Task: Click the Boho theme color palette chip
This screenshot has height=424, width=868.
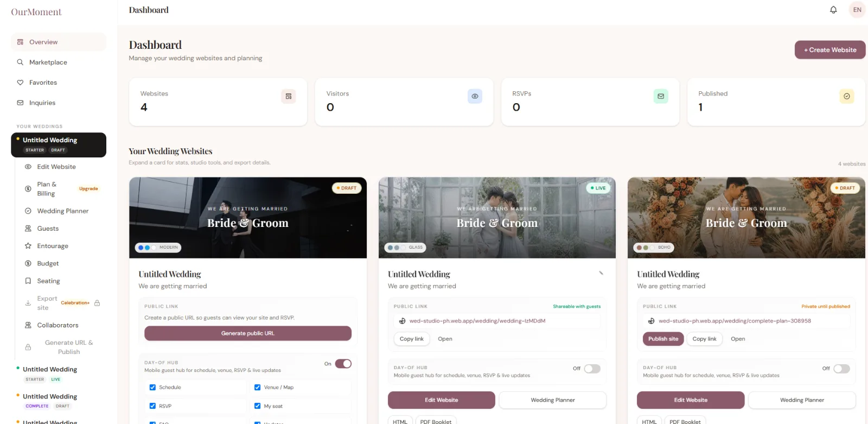Action: 654,248
